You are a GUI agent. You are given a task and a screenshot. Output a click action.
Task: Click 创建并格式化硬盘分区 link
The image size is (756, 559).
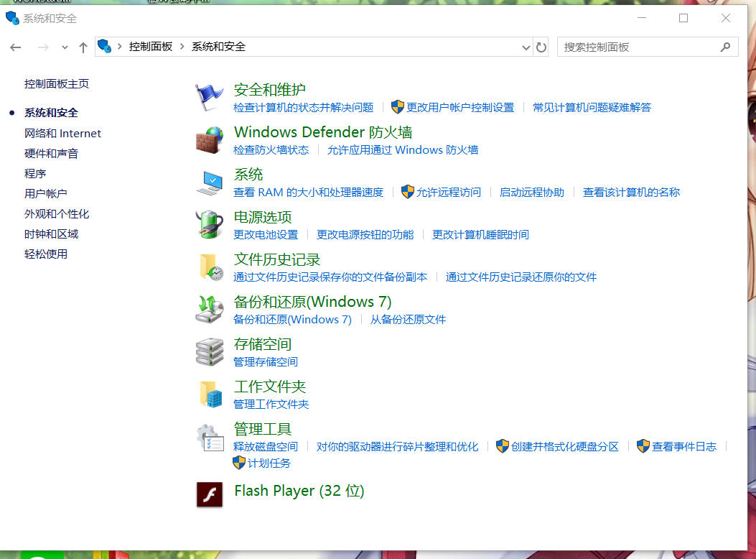coord(564,447)
